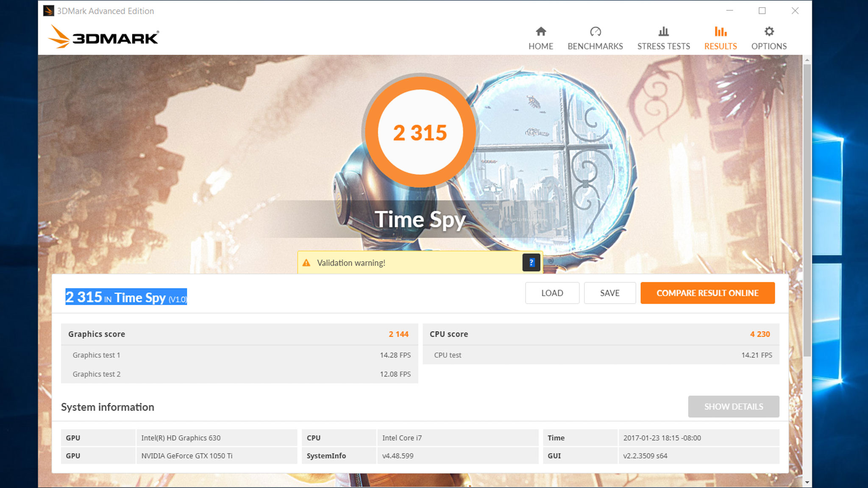Image resolution: width=868 pixels, height=488 pixels.
Task: Click the Options gear icon
Action: point(769,31)
